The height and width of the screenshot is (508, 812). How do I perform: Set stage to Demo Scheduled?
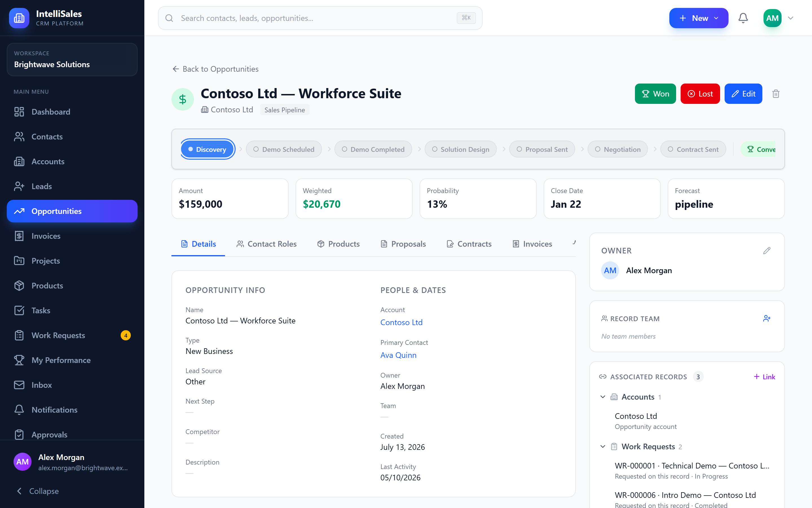coord(284,149)
